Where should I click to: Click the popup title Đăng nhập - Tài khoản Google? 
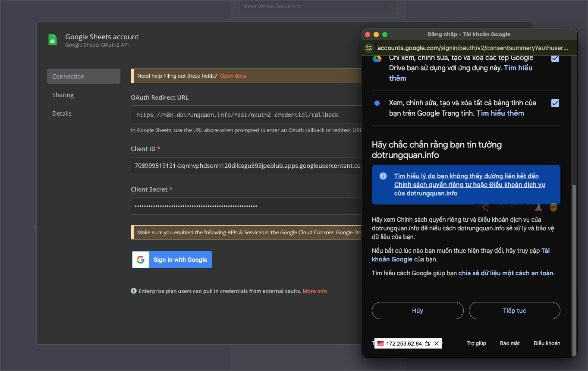(x=469, y=35)
